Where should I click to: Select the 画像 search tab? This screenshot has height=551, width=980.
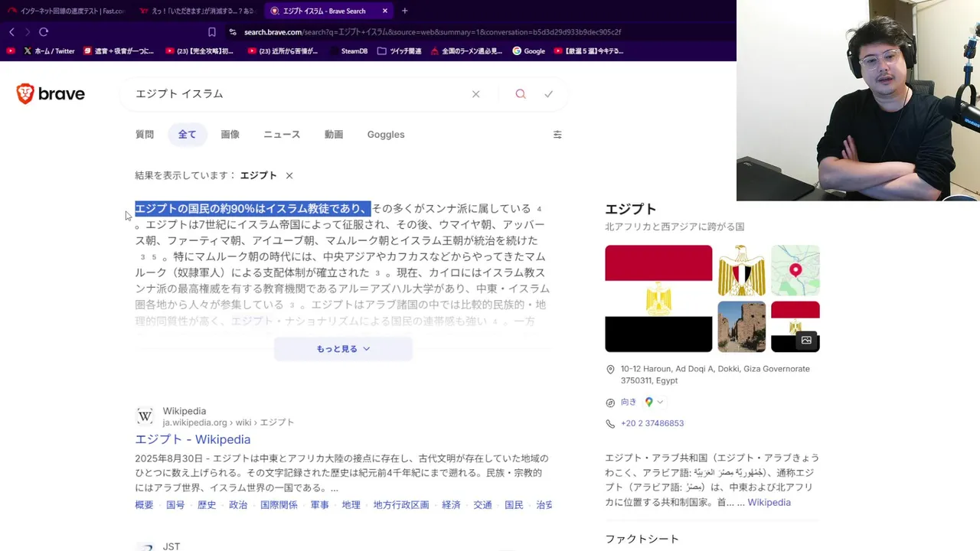pyautogui.click(x=230, y=135)
